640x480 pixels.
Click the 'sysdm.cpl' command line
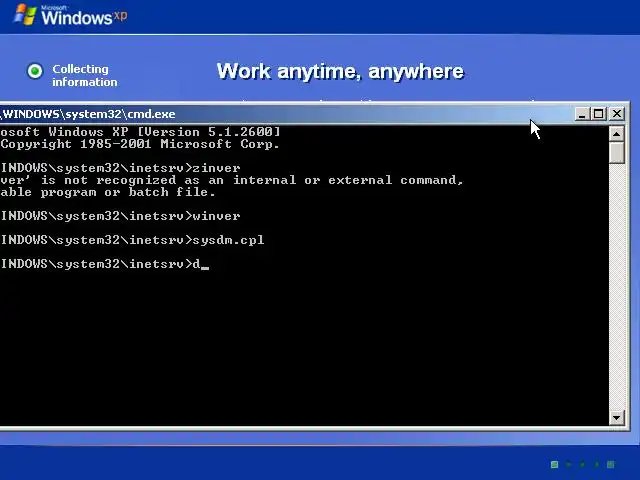pyautogui.click(x=132, y=240)
